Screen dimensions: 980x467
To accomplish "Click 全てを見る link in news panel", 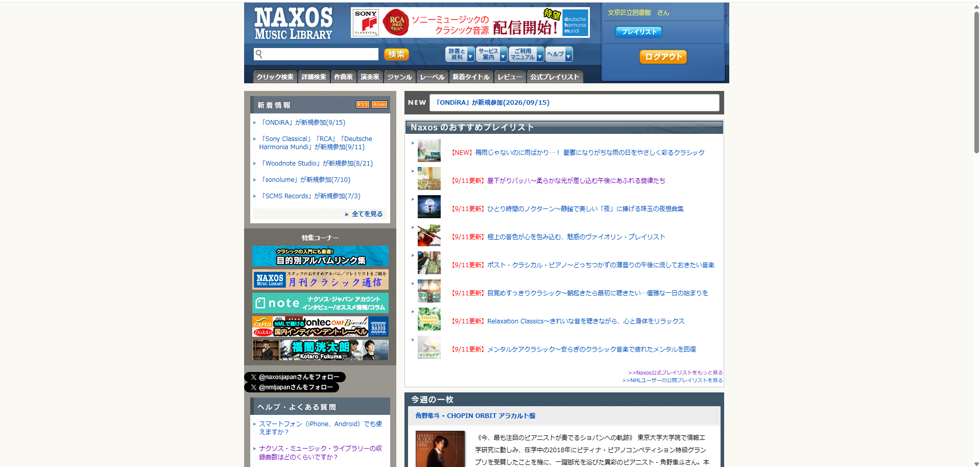I will pos(367,214).
